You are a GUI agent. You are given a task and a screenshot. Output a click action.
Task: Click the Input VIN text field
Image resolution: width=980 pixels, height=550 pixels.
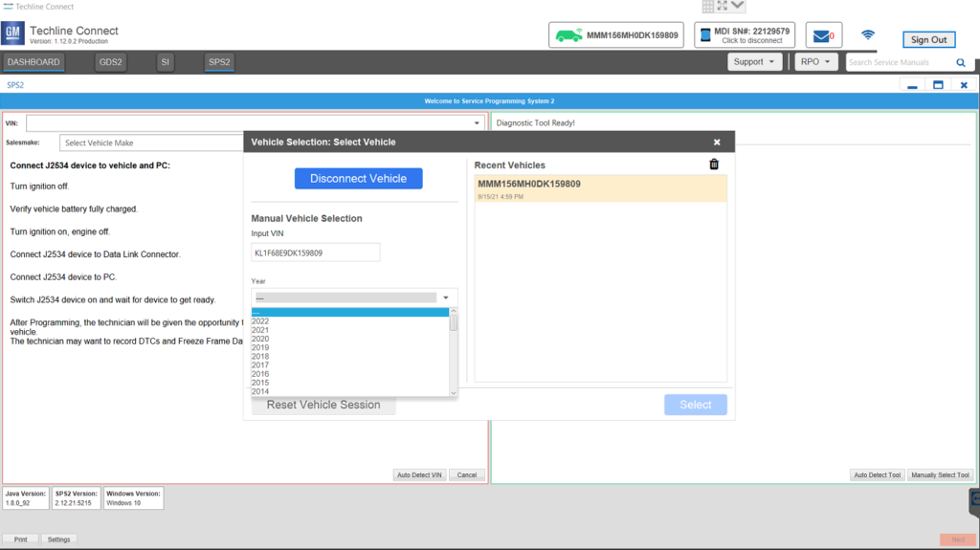(x=316, y=253)
